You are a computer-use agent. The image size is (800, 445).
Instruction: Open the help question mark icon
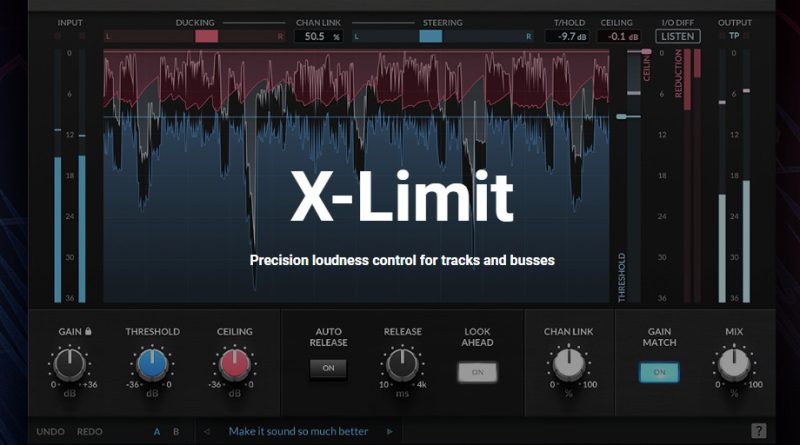coord(759,431)
